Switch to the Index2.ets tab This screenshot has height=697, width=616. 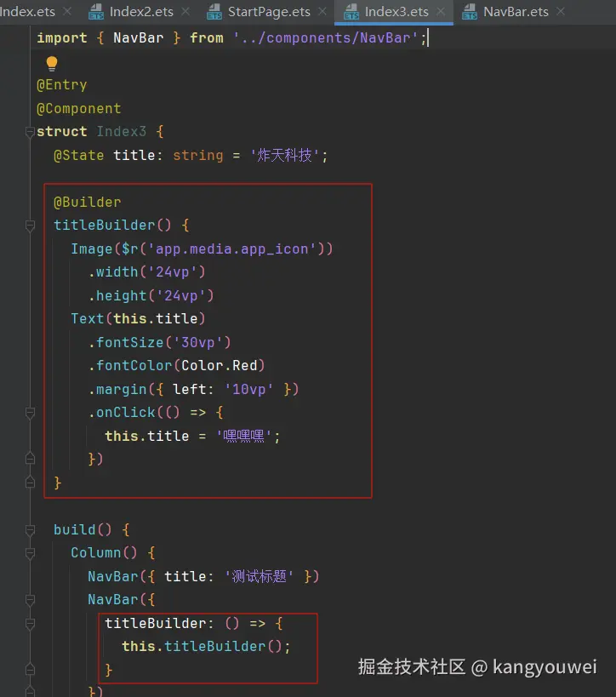pyautogui.click(x=141, y=12)
